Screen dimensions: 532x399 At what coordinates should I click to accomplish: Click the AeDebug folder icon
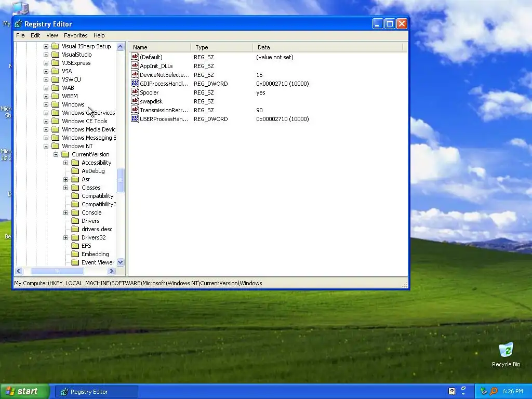click(75, 170)
